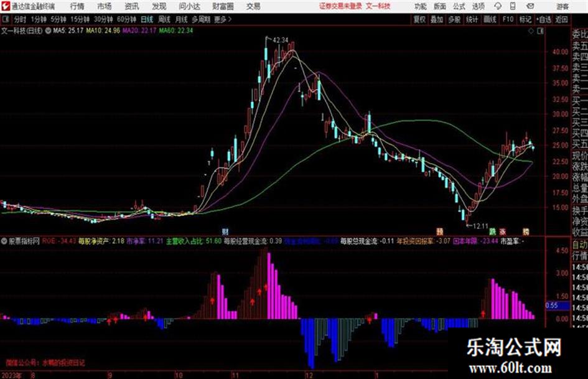588x379 pixels.
Task: Open sub-chart settings icon beside 股票指标网
Action: pos(4,241)
